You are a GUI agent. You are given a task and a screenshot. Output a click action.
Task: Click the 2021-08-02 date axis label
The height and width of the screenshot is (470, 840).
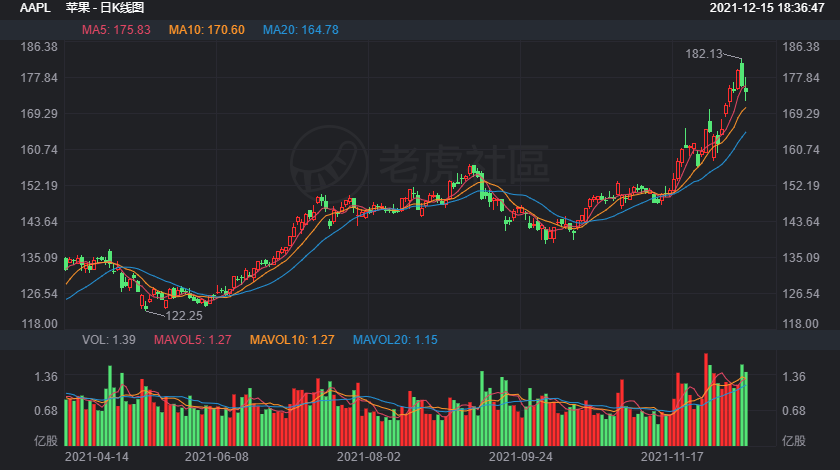coord(369,457)
